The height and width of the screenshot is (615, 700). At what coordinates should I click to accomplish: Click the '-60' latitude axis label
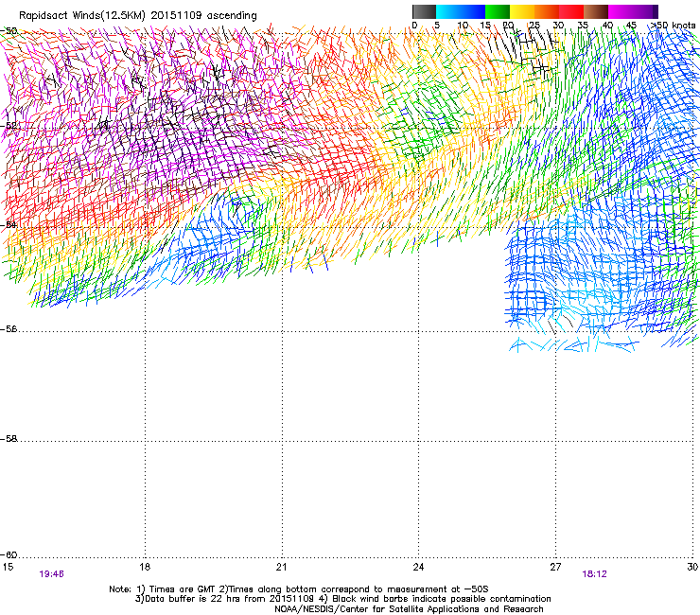(9, 555)
